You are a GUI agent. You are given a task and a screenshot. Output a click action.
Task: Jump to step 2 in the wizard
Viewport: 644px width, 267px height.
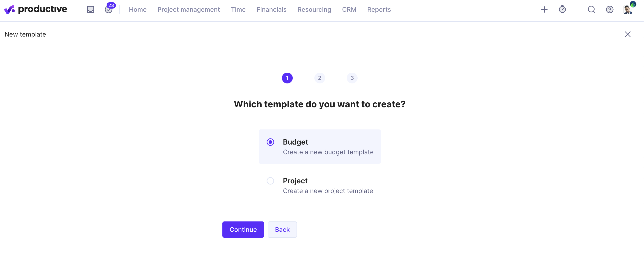click(x=320, y=78)
